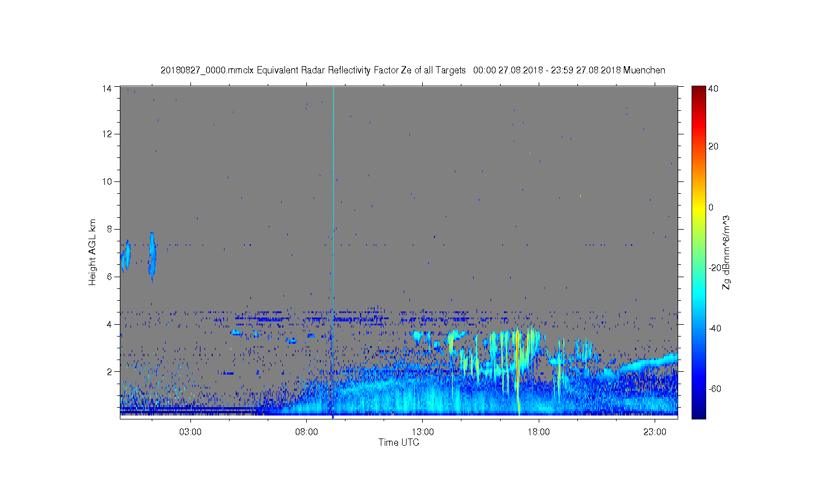Click the colorbar label -60
Viewport: 840px width, 504px height.
[x=715, y=389]
